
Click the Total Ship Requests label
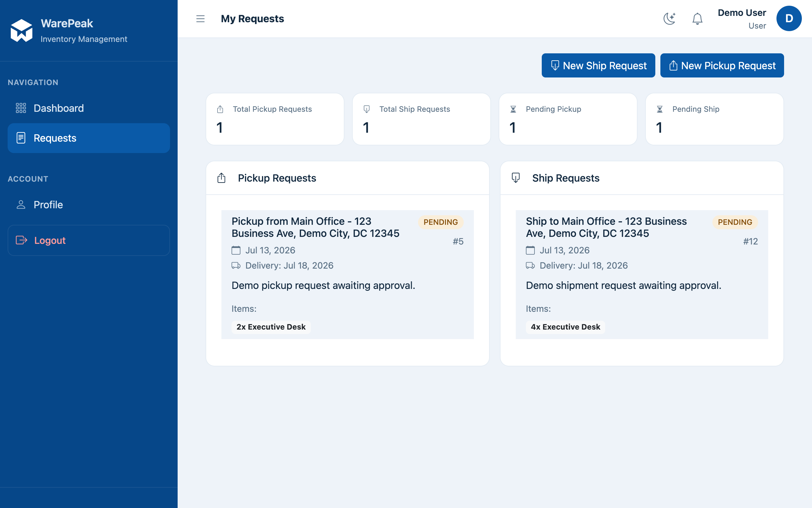click(x=414, y=109)
